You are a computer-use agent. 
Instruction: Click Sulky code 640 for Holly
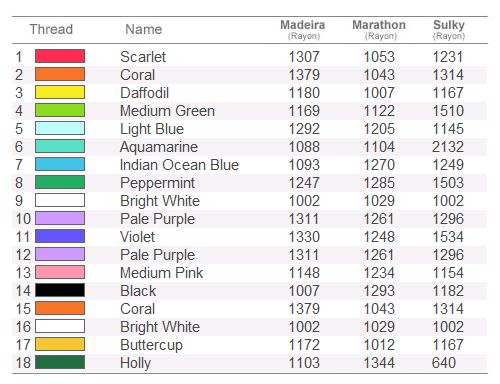tap(444, 363)
